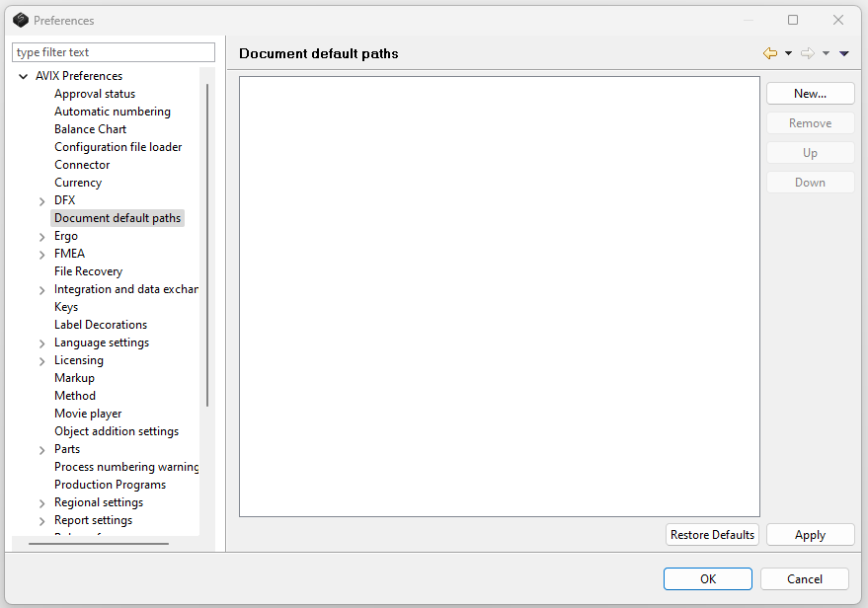868x608 pixels.
Task: Go to File Recovery settings
Action: click(x=88, y=271)
